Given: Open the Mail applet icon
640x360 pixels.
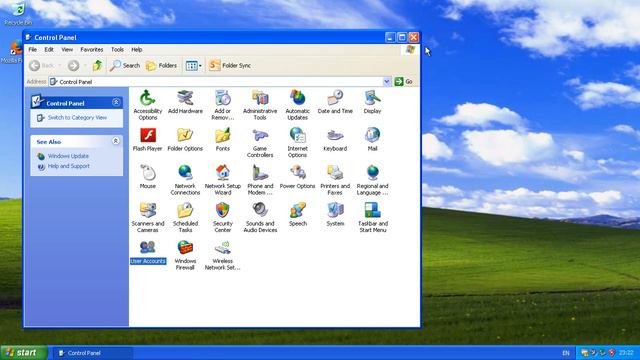Looking at the screenshot, I should point(372,140).
